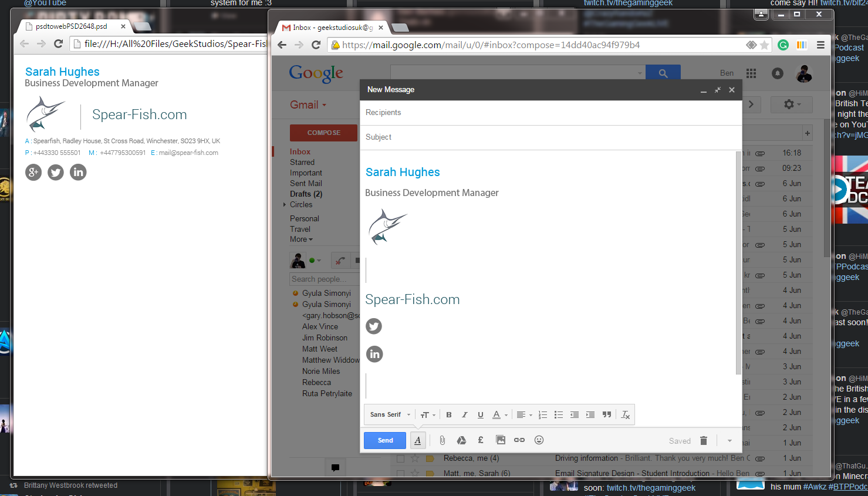Discard draft with trash icon
The width and height of the screenshot is (868, 496).
(x=704, y=441)
